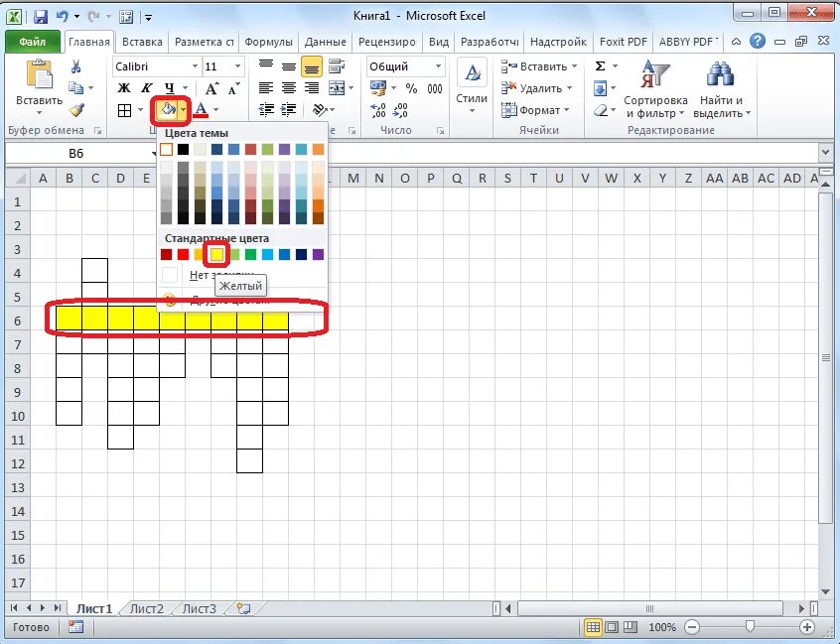This screenshot has width=840, height=644.
Task: Click the increase indent icon
Action: [x=288, y=110]
